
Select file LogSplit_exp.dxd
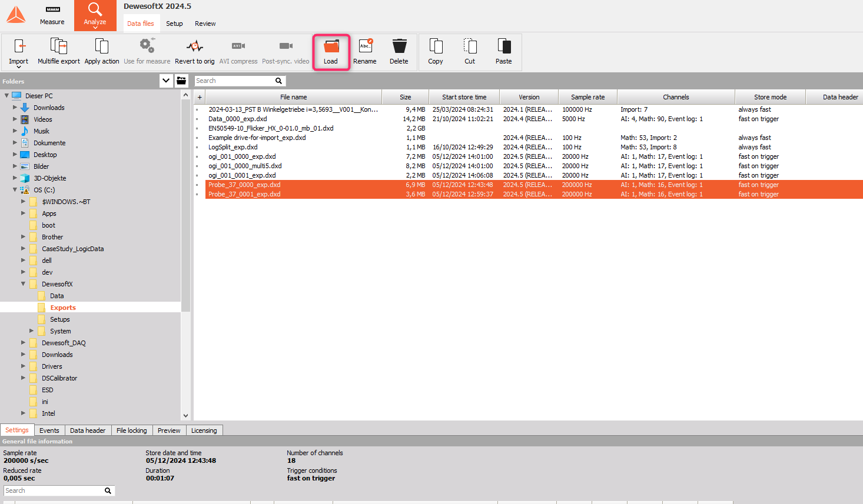[x=233, y=147]
